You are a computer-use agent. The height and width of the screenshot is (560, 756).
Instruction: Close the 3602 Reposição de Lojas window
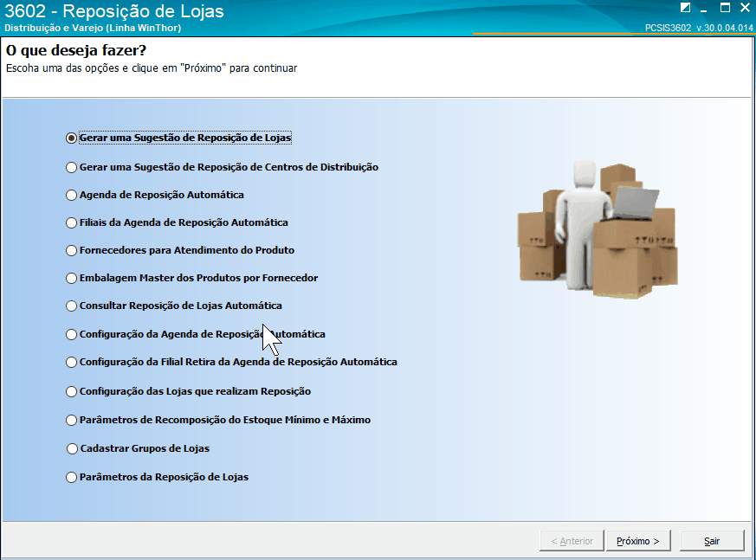(x=745, y=8)
